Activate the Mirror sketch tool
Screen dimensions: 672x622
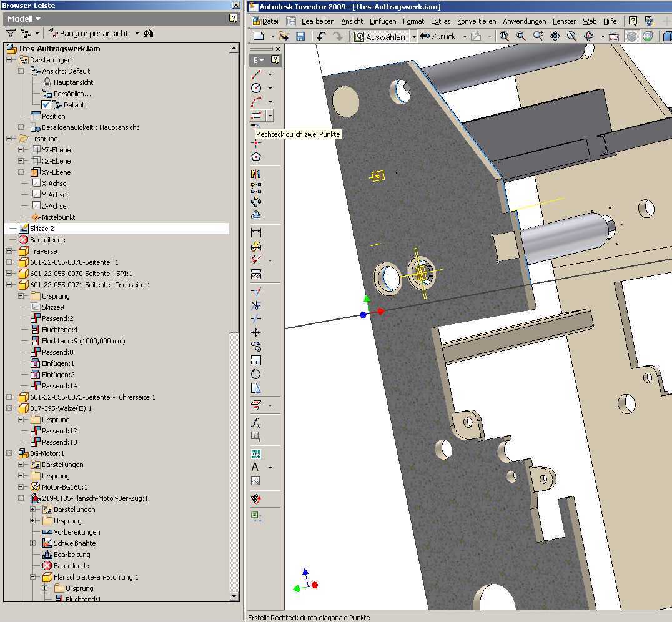pyautogui.click(x=256, y=174)
